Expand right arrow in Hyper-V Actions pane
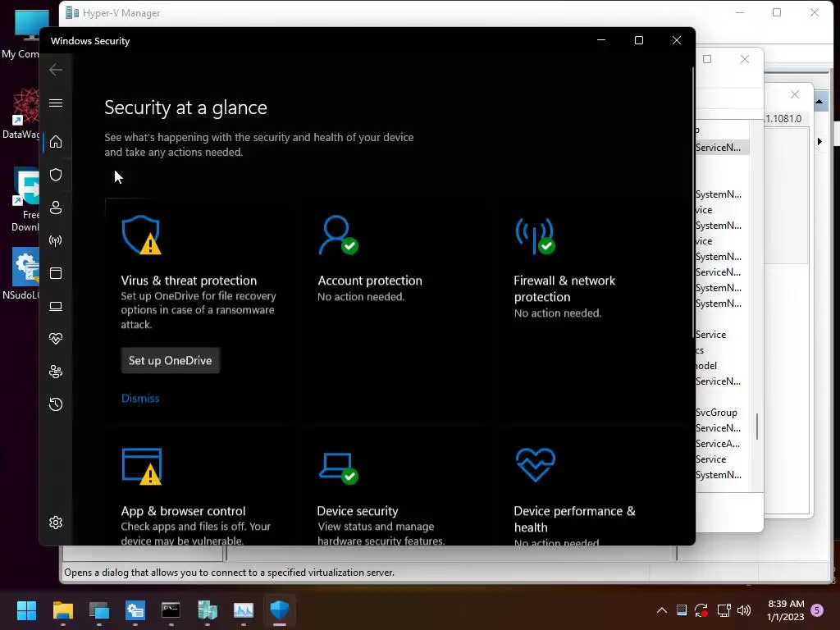This screenshot has width=840, height=630. [x=819, y=141]
